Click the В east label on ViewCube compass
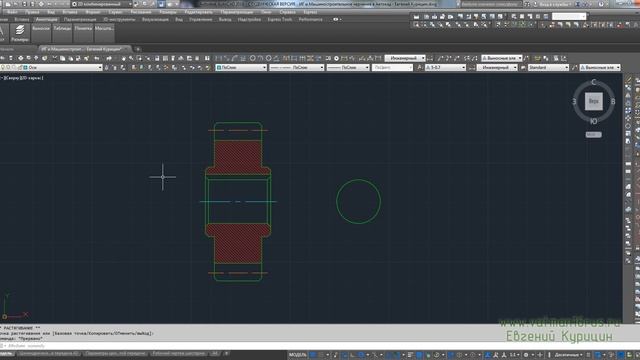The image size is (640, 360). pos(613,101)
